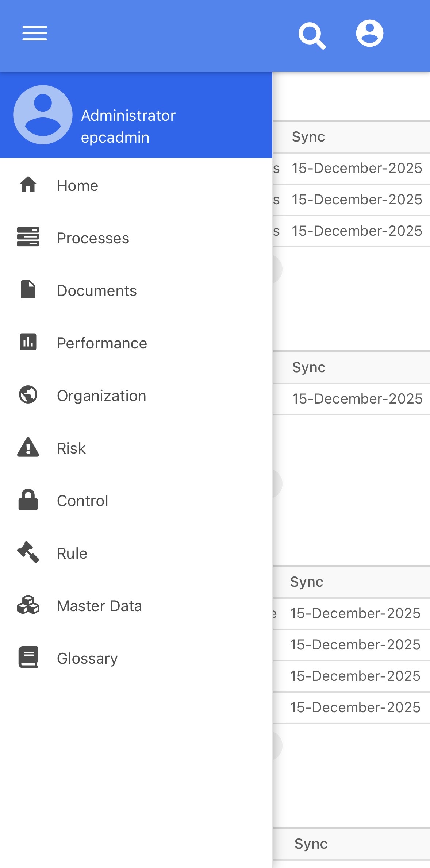Click the Glossary book icon
Screen dimensions: 430x868
click(x=28, y=657)
